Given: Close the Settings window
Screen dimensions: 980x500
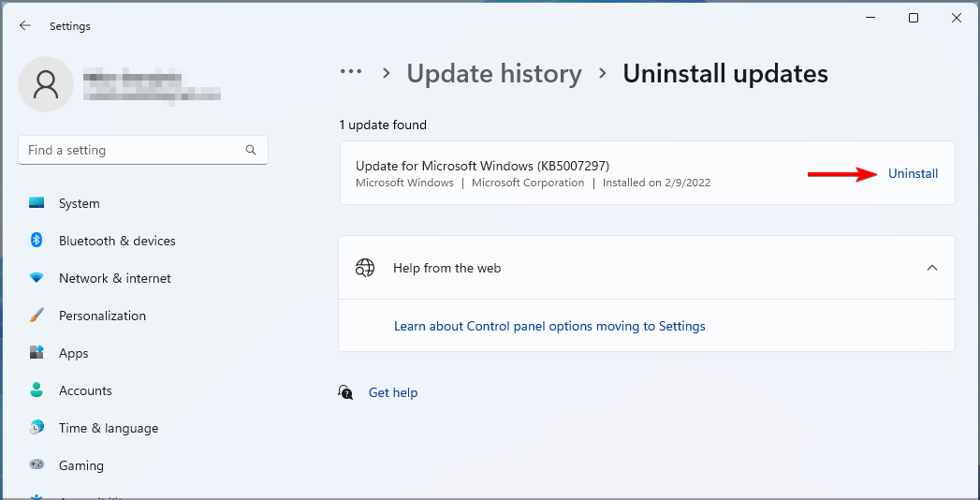Looking at the screenshot, I should point(957,18).
